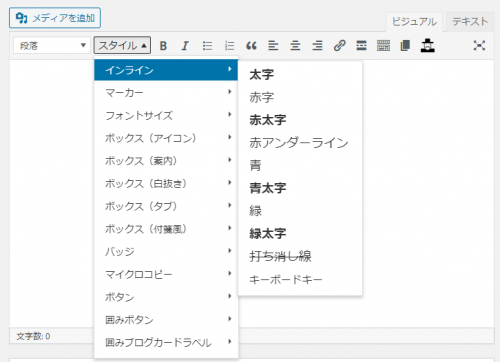Select the インライン menu item

(166, 70)
